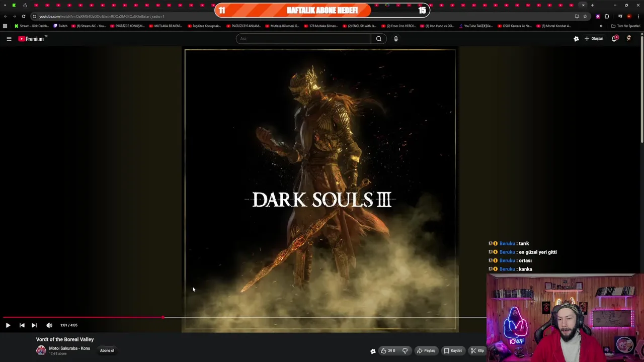Click the sparkle icon beside Oluştur
Viewport: 644px width, 362px height.
576,39
